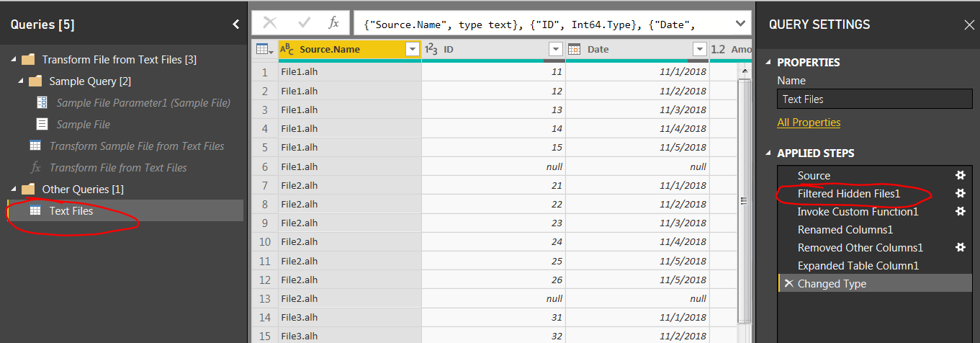The image size is (980, 343).
Task: Cancel the formula edit with the X
Action: point(270,23)
